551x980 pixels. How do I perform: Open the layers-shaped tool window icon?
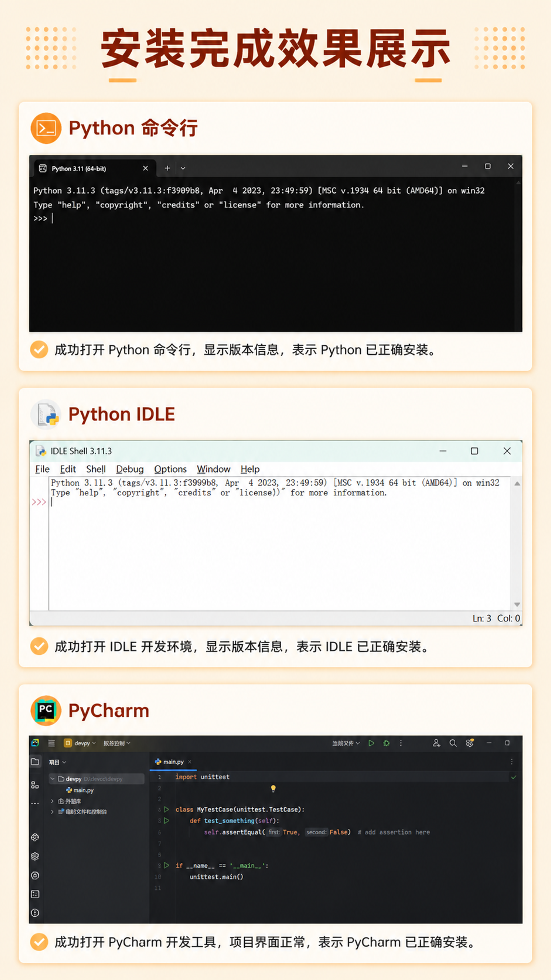(35, 856)
